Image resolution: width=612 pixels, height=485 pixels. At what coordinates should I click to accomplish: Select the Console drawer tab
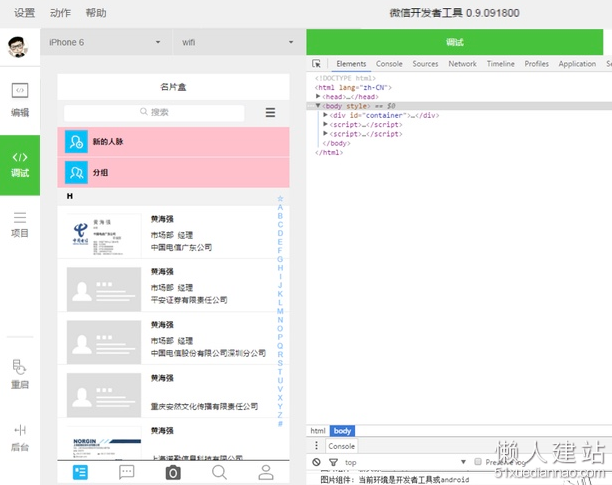pyautogui.click(x=342, y=446)
